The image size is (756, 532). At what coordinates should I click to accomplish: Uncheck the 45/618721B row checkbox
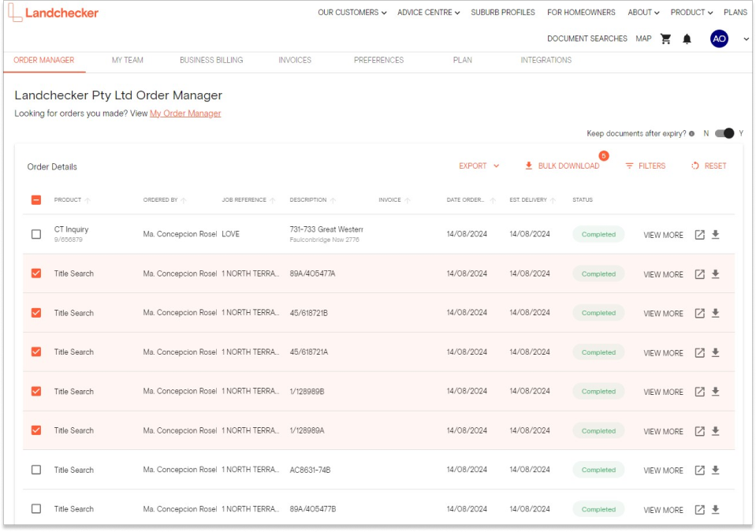[36, 313]
